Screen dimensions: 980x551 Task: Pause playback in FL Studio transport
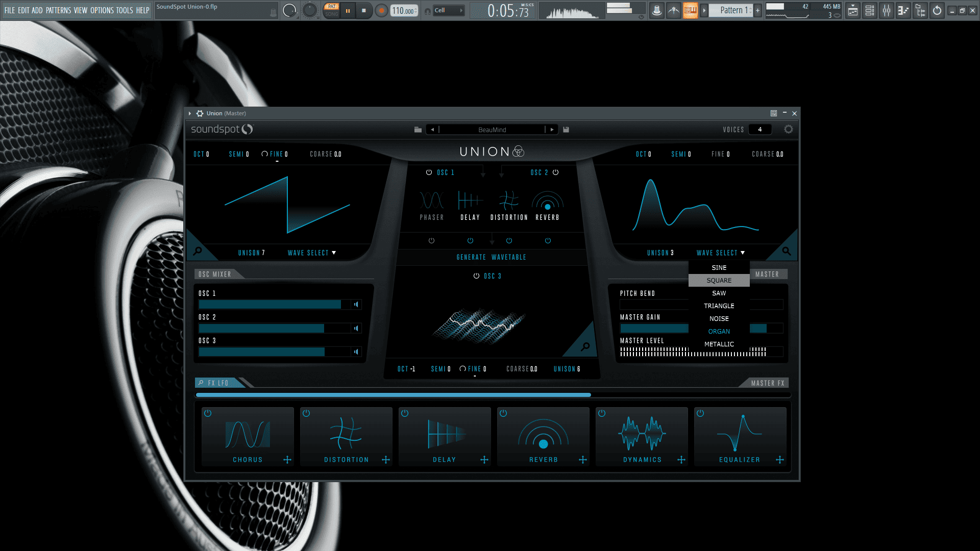pyautogui.click(x=348, y=10)
